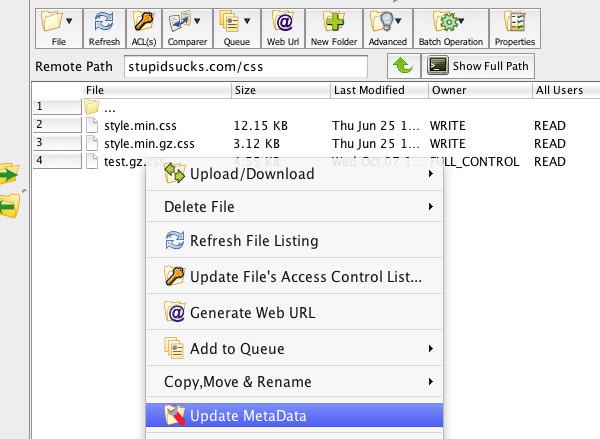Expand the Queue dropdown arrow
600x439 pixels.
[x=247, y=21]
